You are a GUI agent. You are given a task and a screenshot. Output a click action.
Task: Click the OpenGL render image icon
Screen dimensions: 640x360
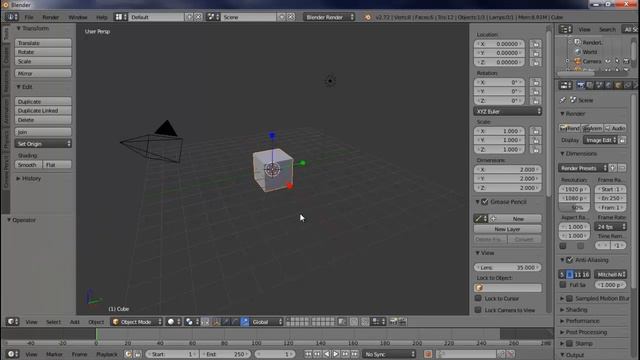(393, 322)
